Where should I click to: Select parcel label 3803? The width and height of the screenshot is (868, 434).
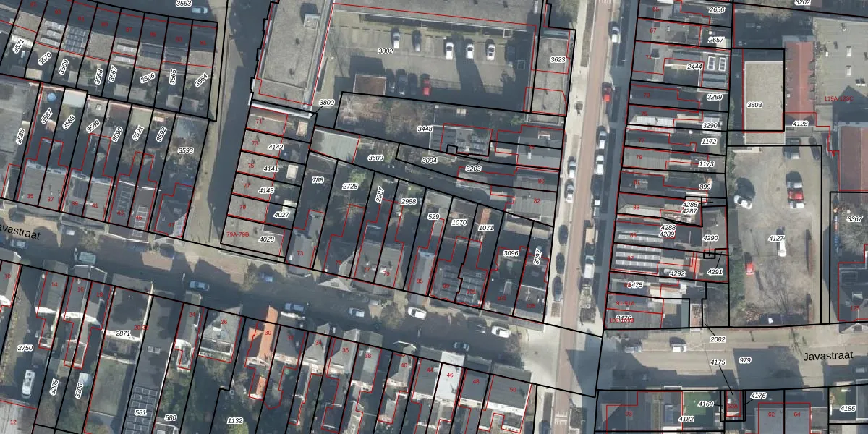point(754,105)
